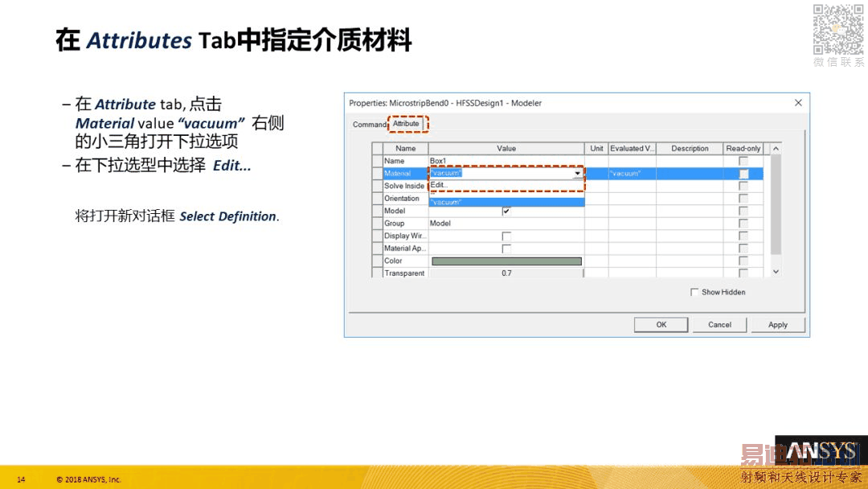The height and width of the screenshot is (489, 868).
Task: Toggle Read-only checkbox in Solve Inside row
Action: click(x=743, y=186)
